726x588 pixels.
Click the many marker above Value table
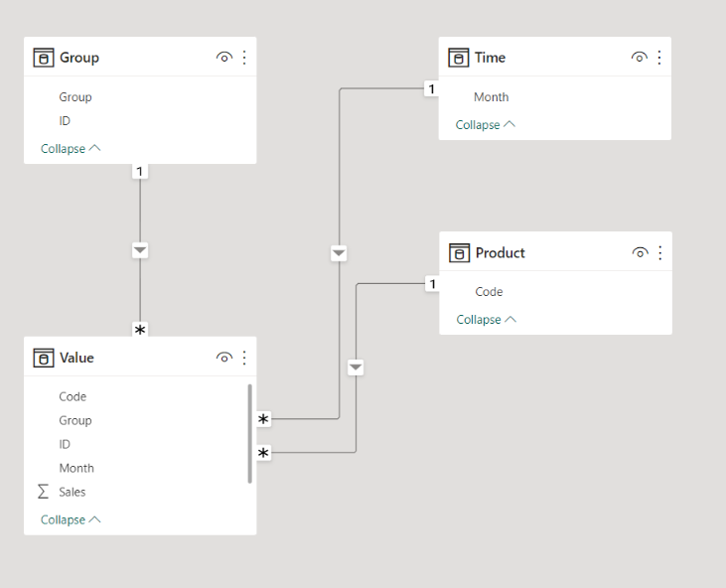click(x=140, y=330)
